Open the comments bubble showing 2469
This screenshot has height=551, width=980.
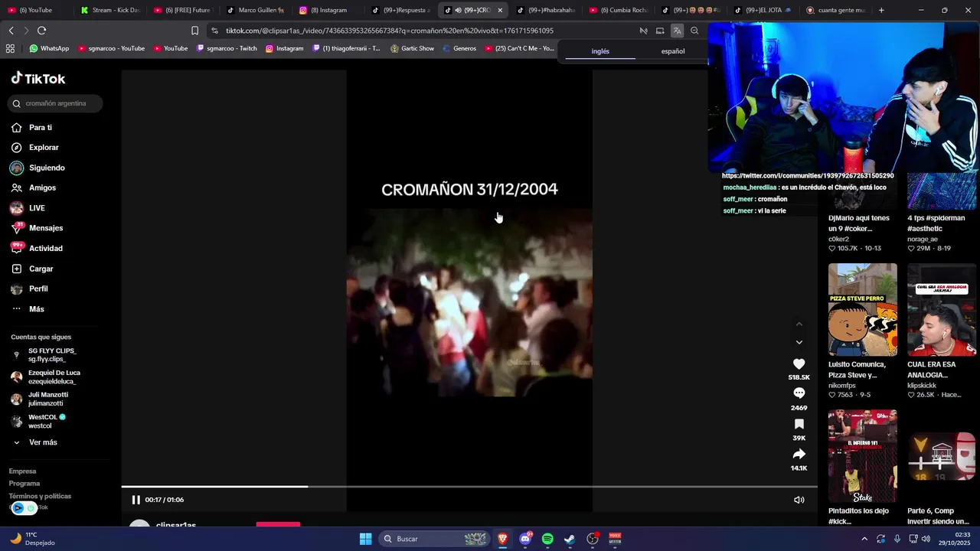(x=799, y=393)
